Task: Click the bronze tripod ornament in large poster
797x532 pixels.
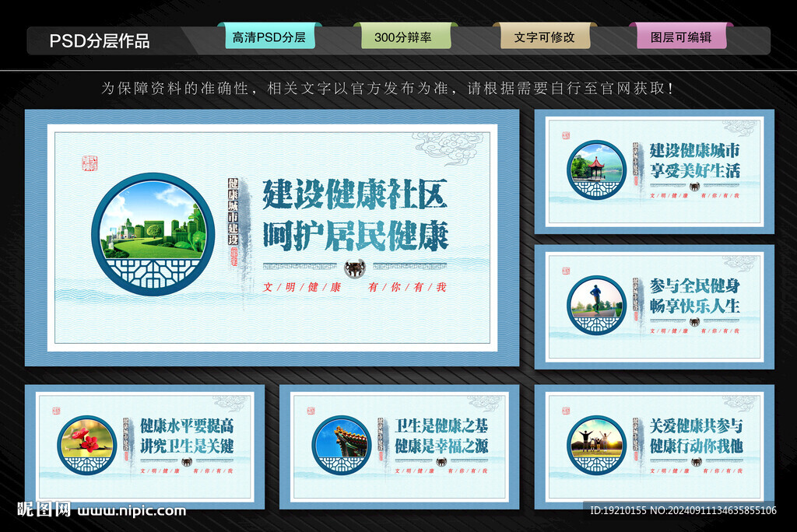Action: pyautogui.click(x=355, y=268)
